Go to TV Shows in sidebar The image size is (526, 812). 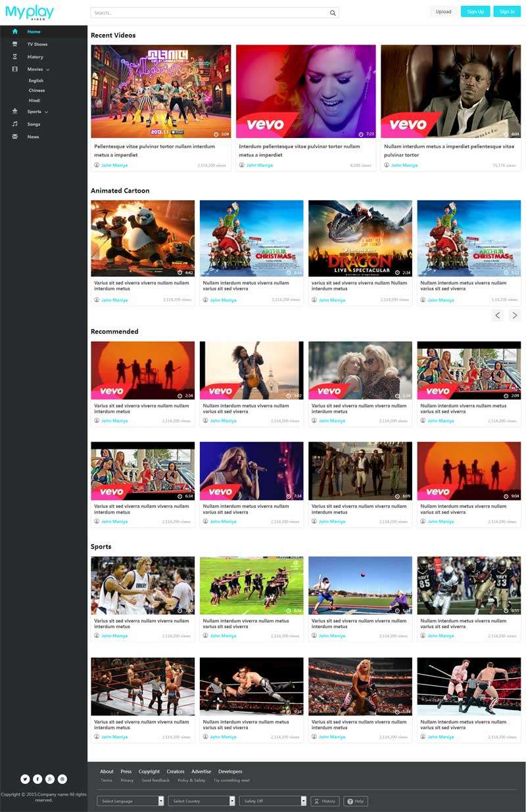pyautogui.click(x=37, y=44)
